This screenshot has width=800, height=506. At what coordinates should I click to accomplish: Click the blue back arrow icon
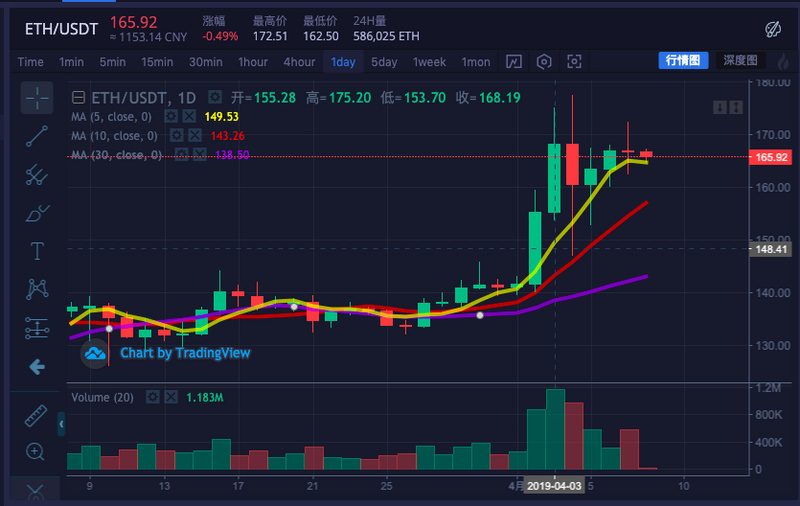37,366
